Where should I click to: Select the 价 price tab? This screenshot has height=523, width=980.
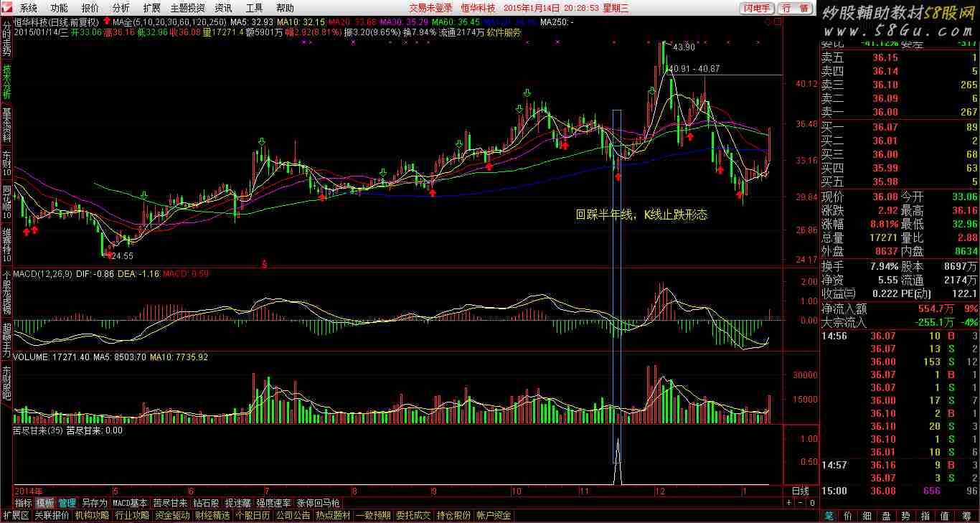(848, 515)
